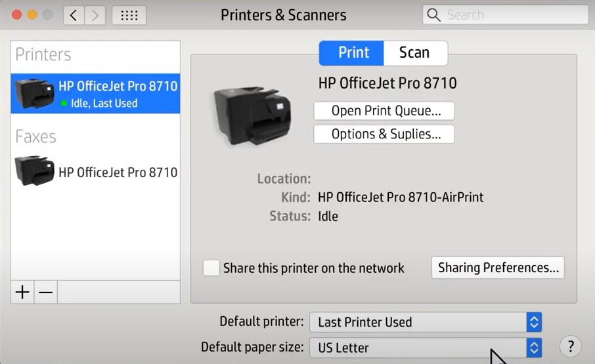595x364 pixels.
Task: Expand the Default paper size dropdown
Action: (534, 348)
